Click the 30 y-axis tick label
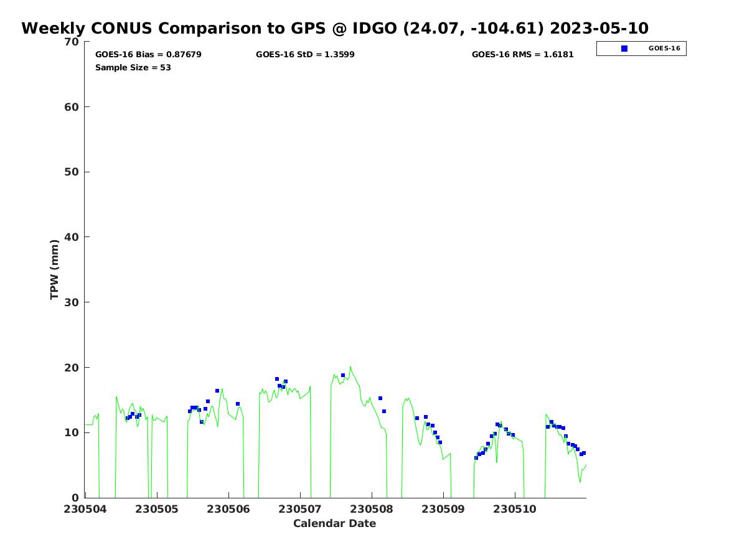This screenshot has height=560, width=747. [72, 302]
